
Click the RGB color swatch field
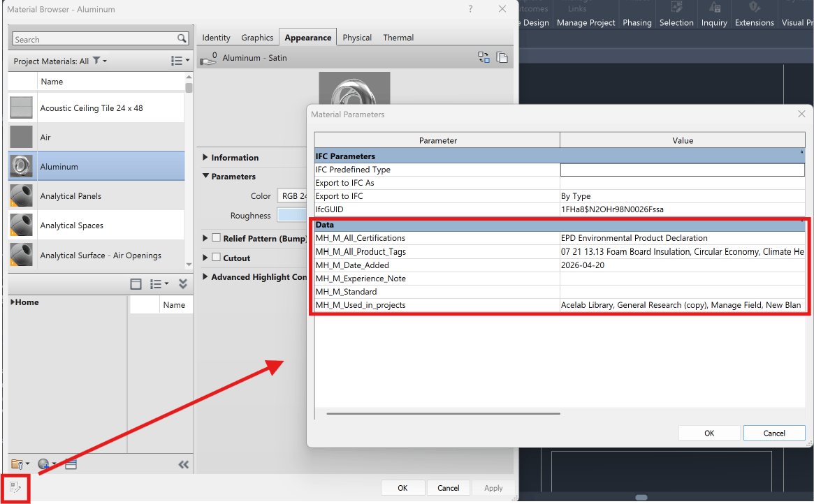point(292,196)
